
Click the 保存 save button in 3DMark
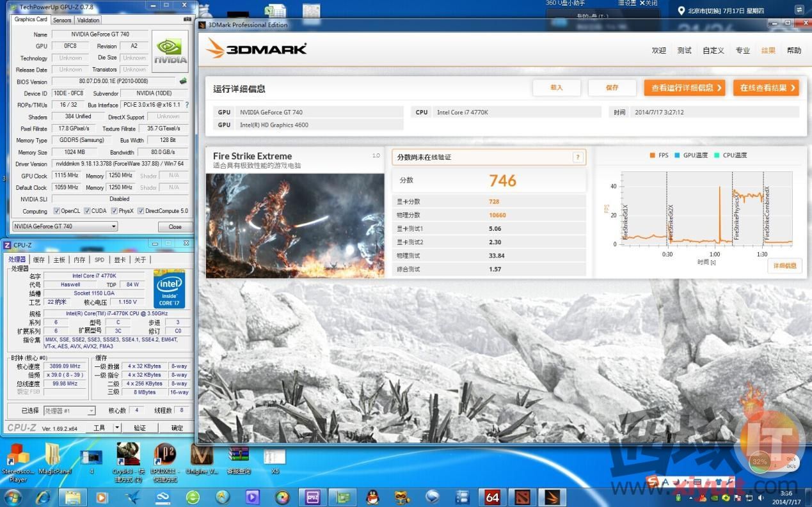[612, 88]
